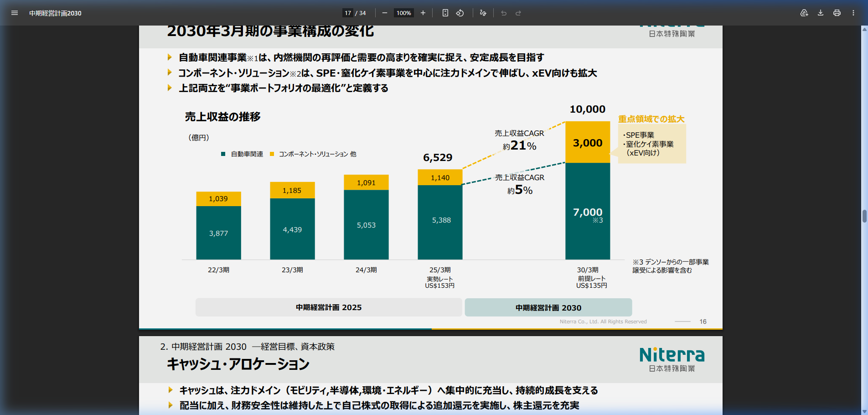Click the 中期経営計画 2025 button on the slide
This screenshot has height=415, width=868.
pos(328,307)
